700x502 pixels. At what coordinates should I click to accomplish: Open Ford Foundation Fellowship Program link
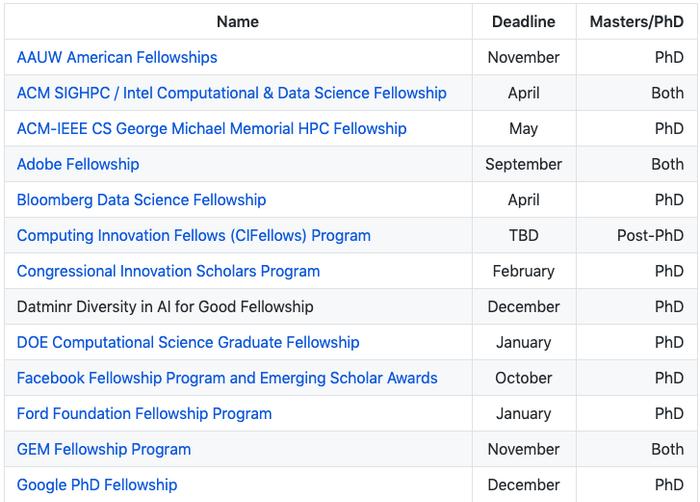click(144, 414)
